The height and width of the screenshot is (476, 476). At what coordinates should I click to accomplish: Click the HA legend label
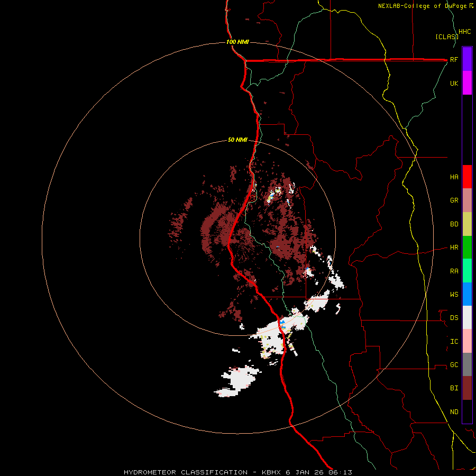pos(454,177)
